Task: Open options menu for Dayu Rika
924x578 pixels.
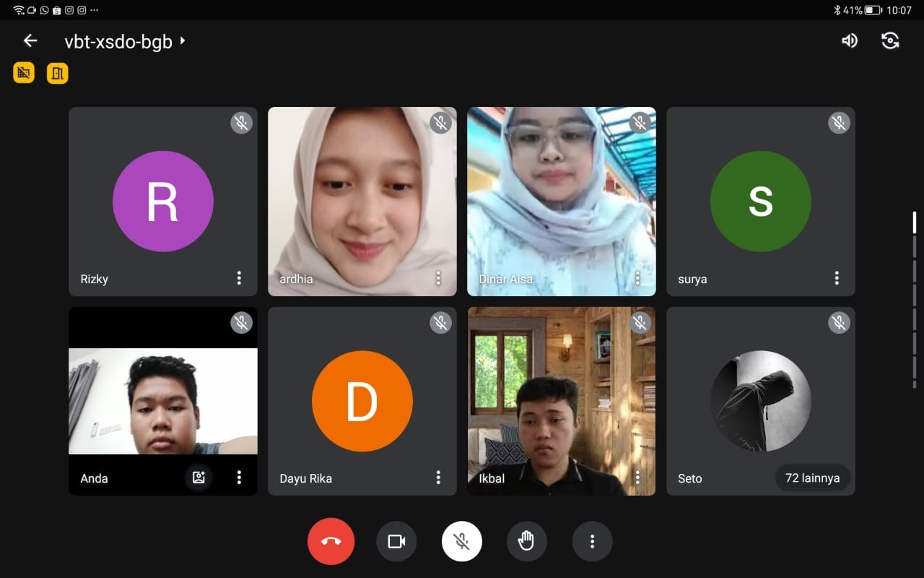Action: coord(438,478)
